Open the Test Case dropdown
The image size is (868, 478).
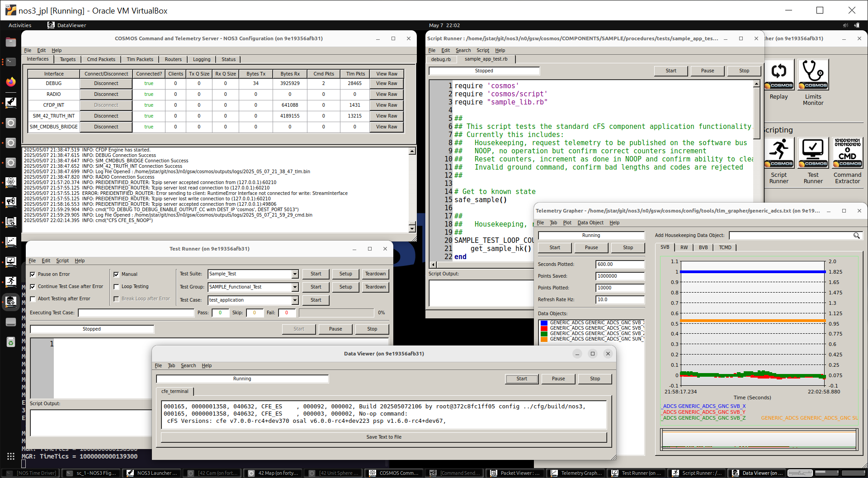point(295,300)
